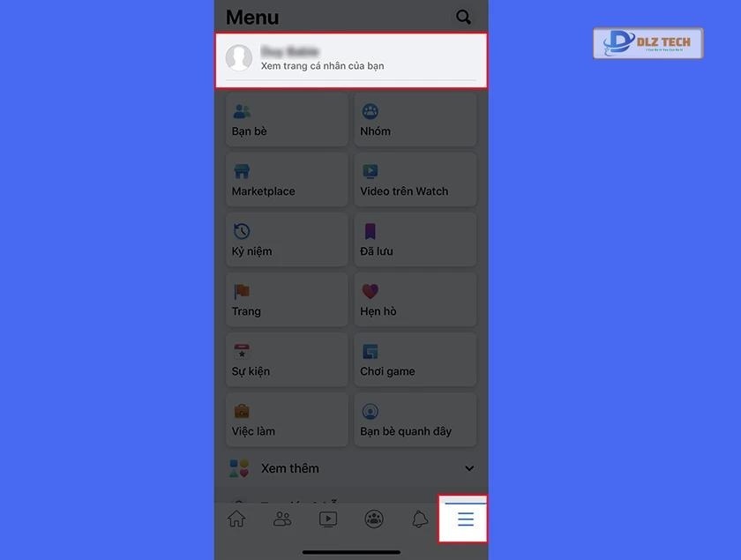Image resolution: width=741 pixels, height=560 pixels.
Task: Open the Đã lưu saved tile
Action: pyautogui.click(x=415, y=241)
